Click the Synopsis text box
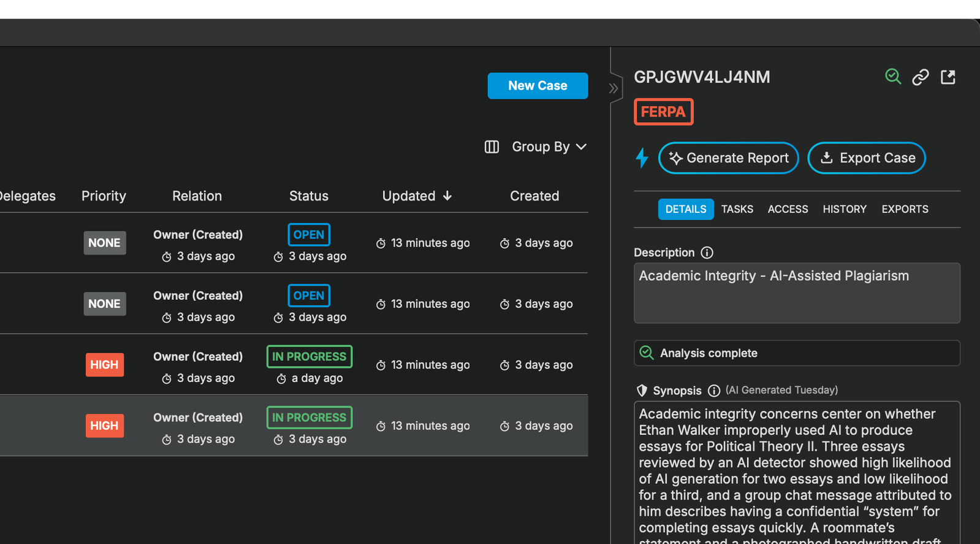The height and width of the screenshot is (544, 980). [x=797, y=472]
